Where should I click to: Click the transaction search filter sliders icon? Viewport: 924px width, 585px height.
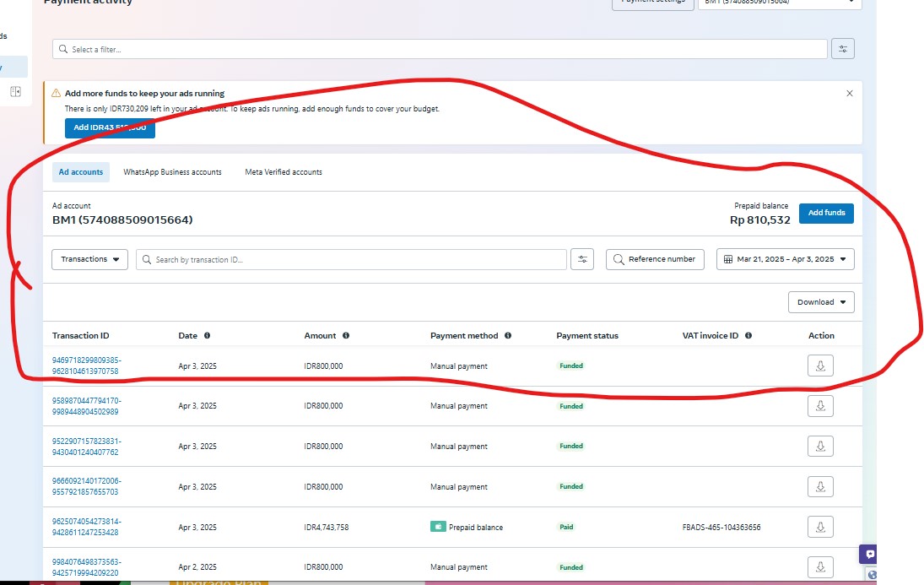tap(581, 259)
